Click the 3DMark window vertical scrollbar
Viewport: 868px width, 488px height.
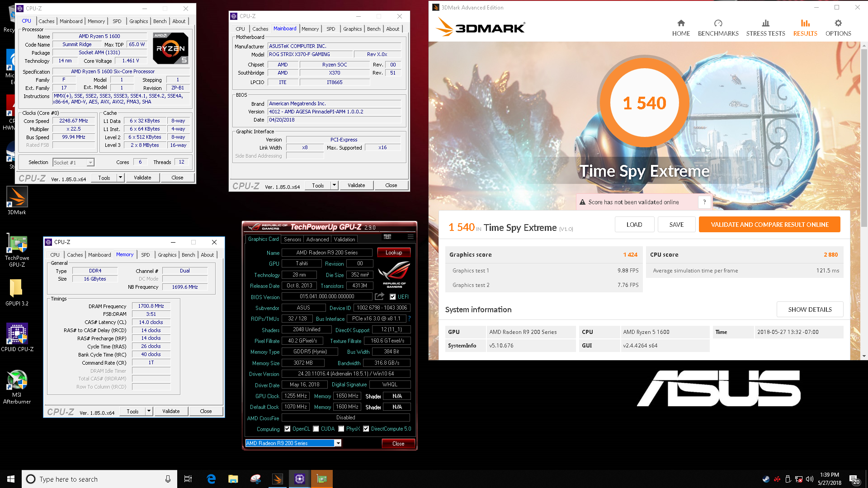(864, 138)
